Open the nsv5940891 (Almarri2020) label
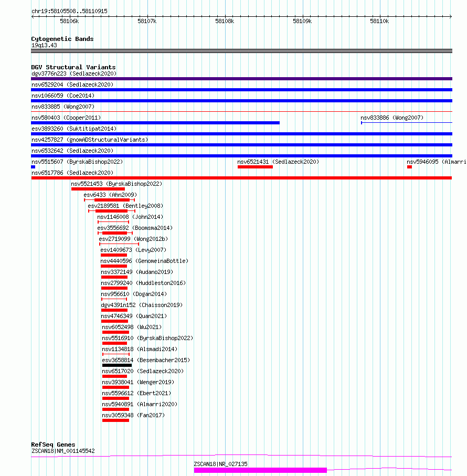The image size is (467, 476). click(x=140, y=404)
